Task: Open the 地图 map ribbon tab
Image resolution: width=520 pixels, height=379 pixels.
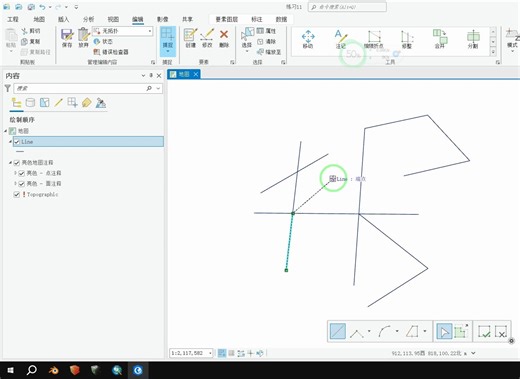Action: point(39,19)
